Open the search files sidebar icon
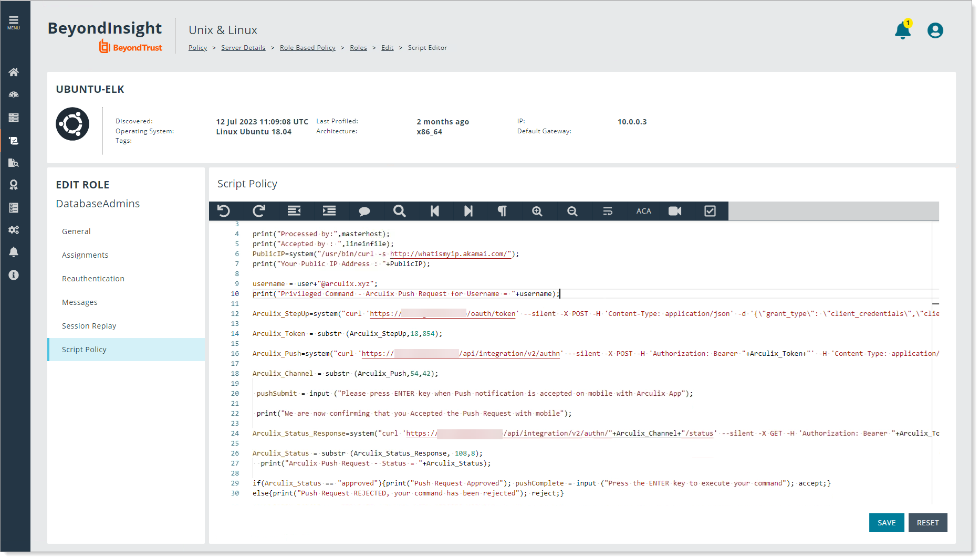The image size is (980, 560). point(14,163)
